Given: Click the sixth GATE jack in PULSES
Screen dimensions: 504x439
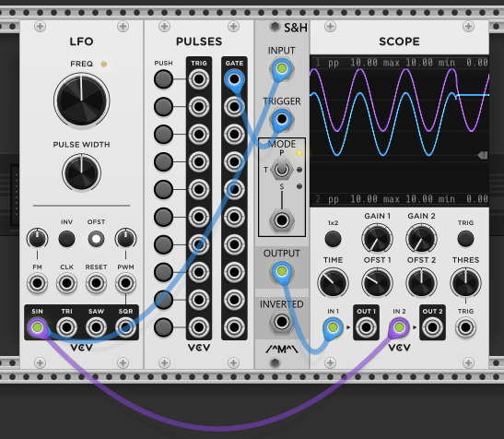Looking at the screenshot, I should (x=234, y=217).
